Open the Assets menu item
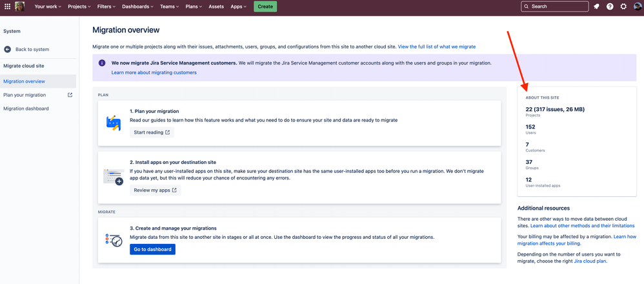This screenshot has height=284, width=644. [216, 6]
